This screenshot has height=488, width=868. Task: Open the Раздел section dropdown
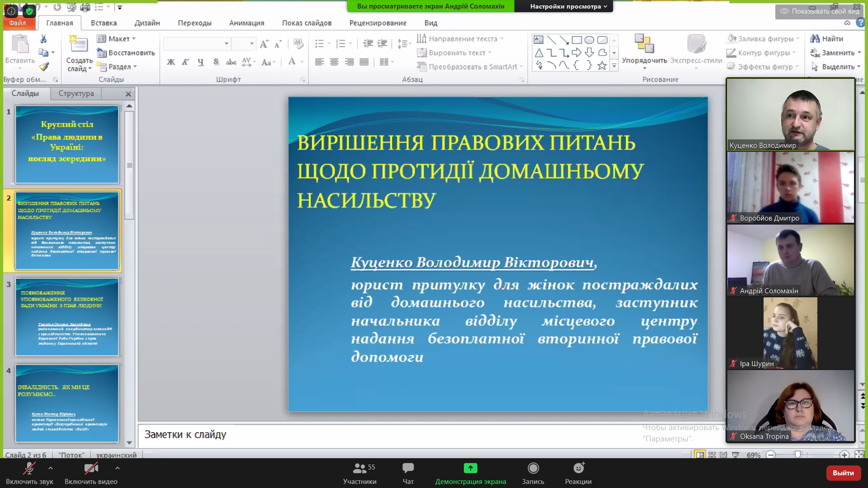coord(117,67)
